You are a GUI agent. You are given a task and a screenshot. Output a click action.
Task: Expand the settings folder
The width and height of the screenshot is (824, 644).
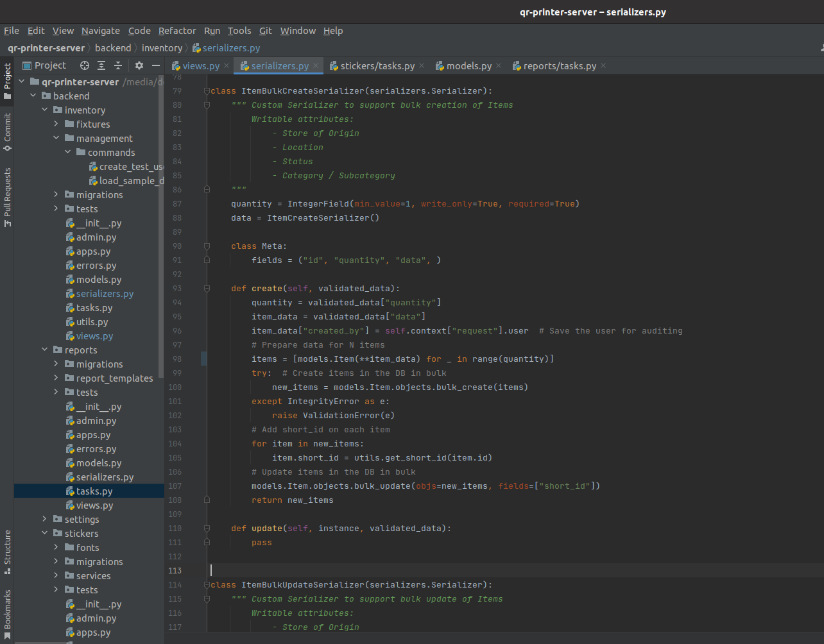click(45, 520)
